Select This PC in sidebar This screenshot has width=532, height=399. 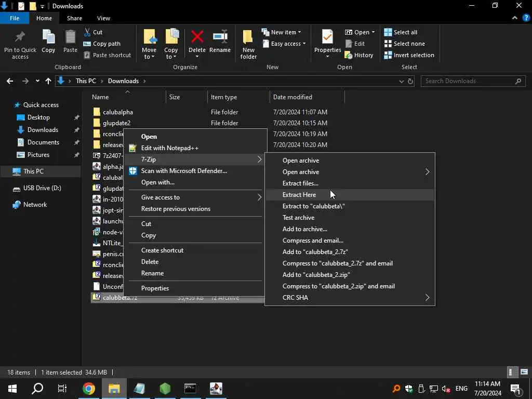(33, 171)
